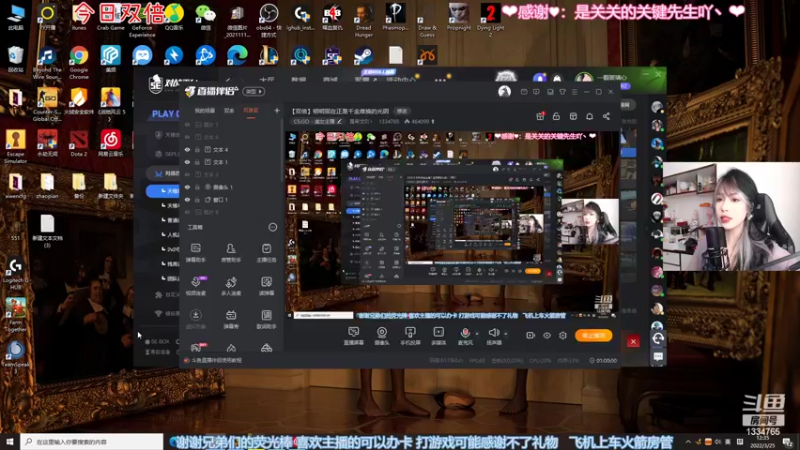Open the 歌词助手 tool
Image resolution: width=800 pixels, height=450 pixels.
(x=266, y=319)
